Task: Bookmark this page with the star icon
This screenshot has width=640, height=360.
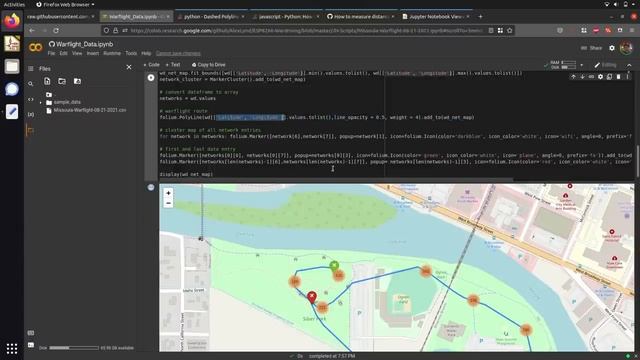Action: (x=510, y=31)
